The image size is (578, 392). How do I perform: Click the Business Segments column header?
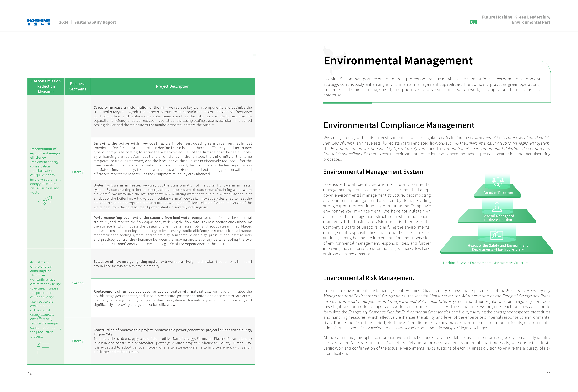(x=78, y=86)
